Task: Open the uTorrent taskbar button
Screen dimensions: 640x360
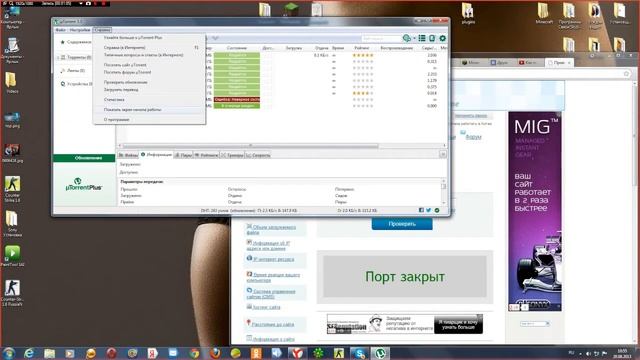Action: pos(380,353)
